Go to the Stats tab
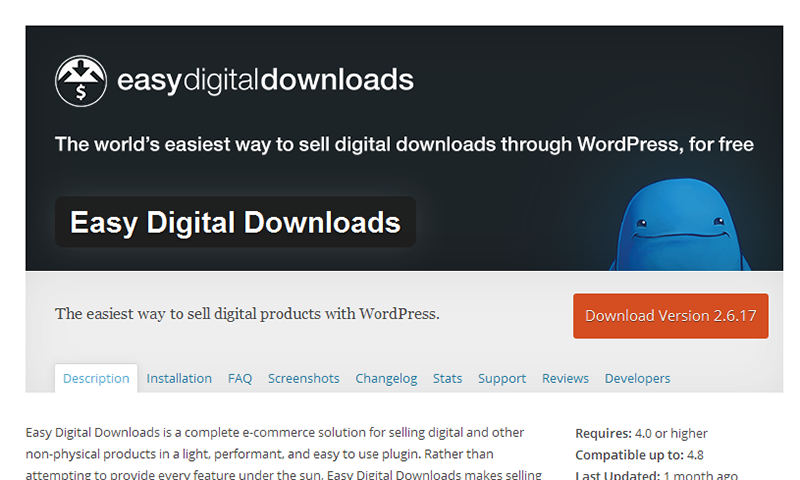The image size is (800, 480). [x=447, y=378]
